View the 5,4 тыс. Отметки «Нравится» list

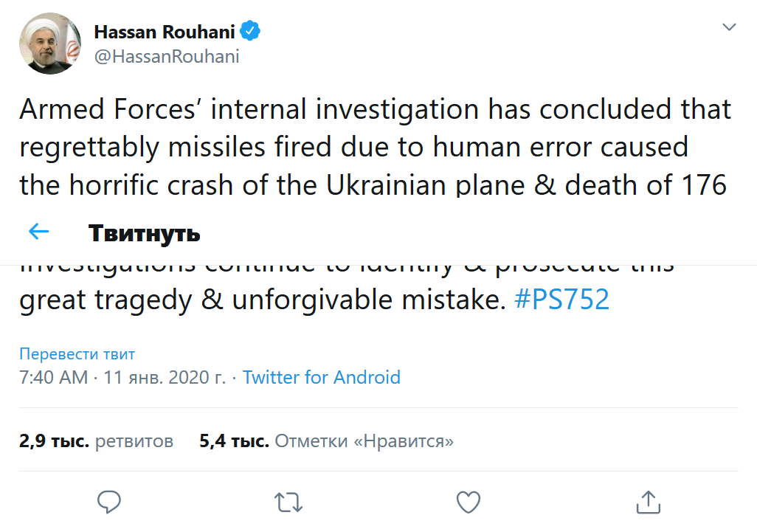coord(326,441)
